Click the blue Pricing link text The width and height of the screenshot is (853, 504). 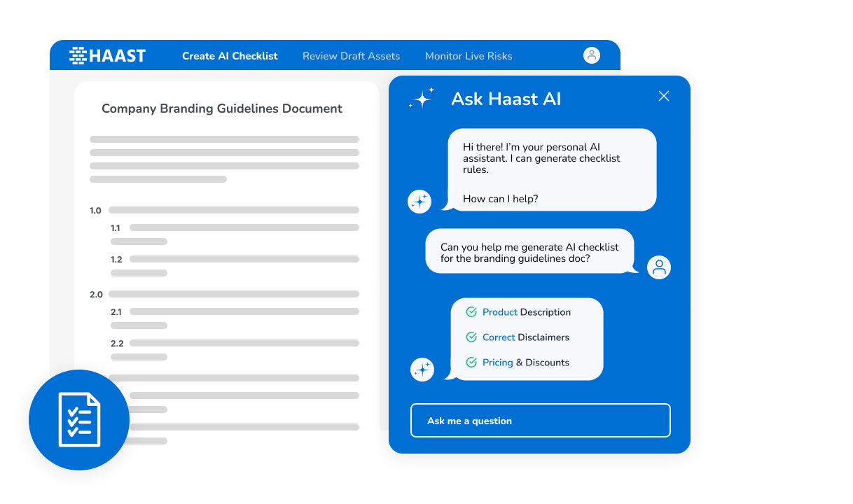pyautogui.click(x=497, y=363)
